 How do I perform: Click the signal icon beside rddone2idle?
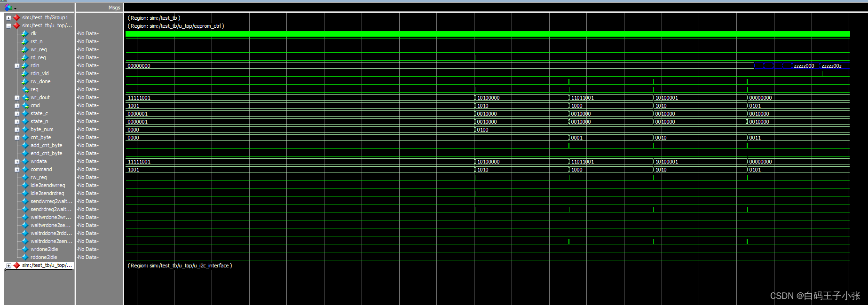point(25,257)
